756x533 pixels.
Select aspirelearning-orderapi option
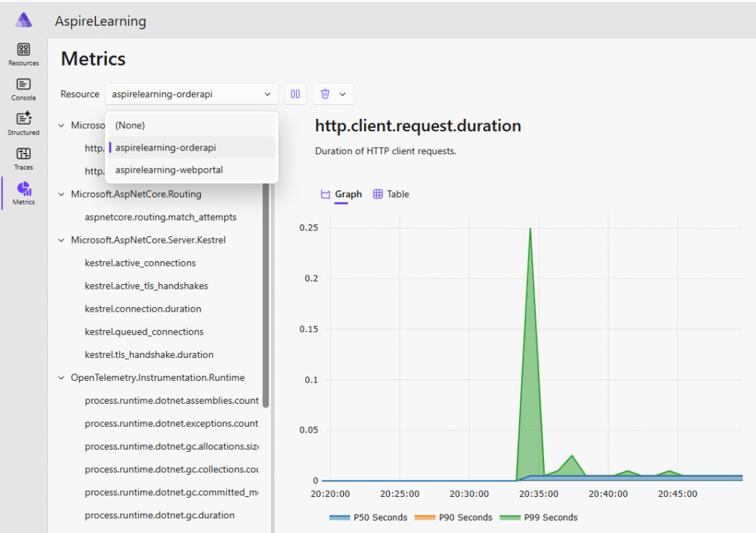point(191,148)
